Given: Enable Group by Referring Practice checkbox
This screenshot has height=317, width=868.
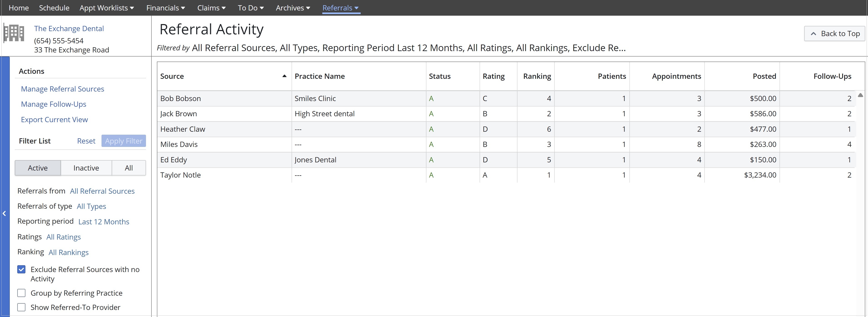Looking at the screenshot, I should [21, 293].
